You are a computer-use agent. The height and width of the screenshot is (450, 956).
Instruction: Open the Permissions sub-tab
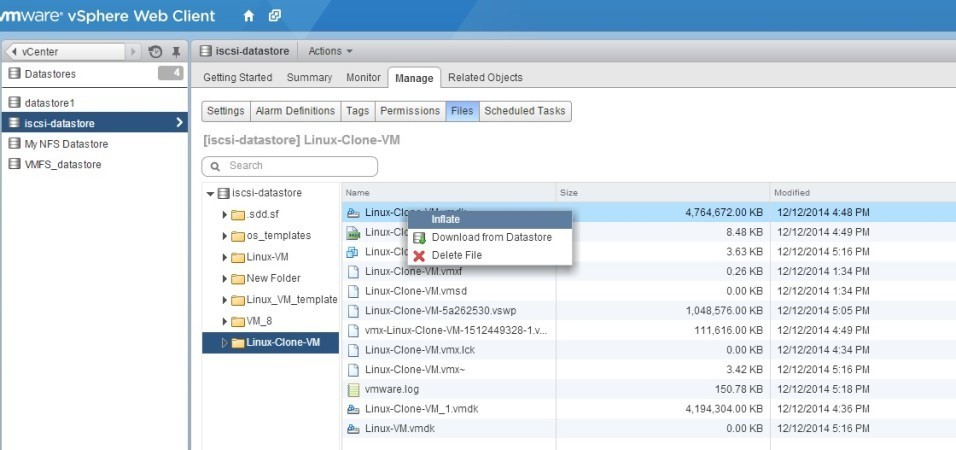410,111
